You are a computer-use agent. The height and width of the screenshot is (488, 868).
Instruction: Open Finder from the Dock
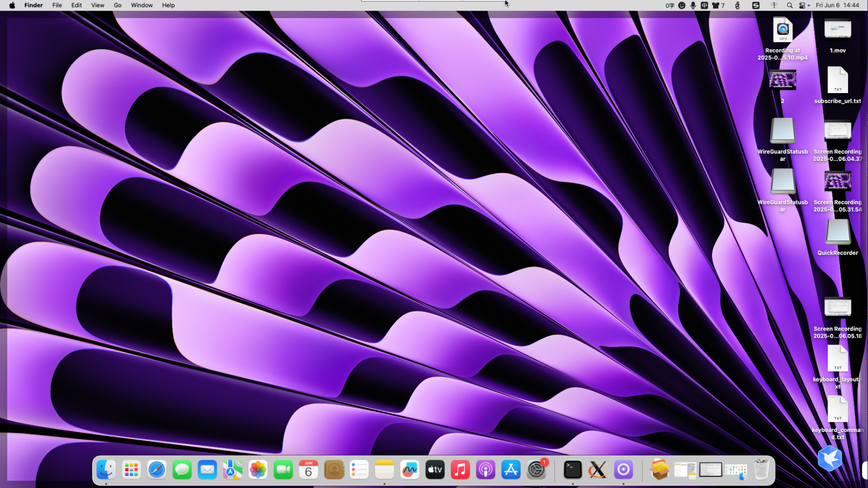[x=106, y=470]
